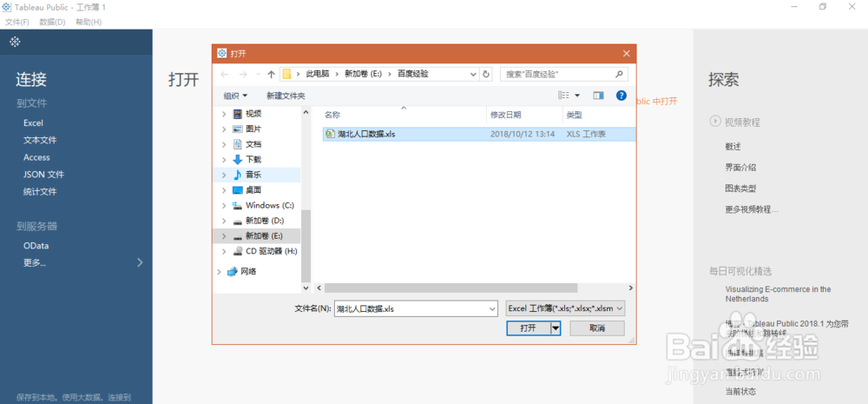Screen dimensions: 868x404
Task: Select the CD 驱动器 (H:) icon
Action: coord(238,251)
